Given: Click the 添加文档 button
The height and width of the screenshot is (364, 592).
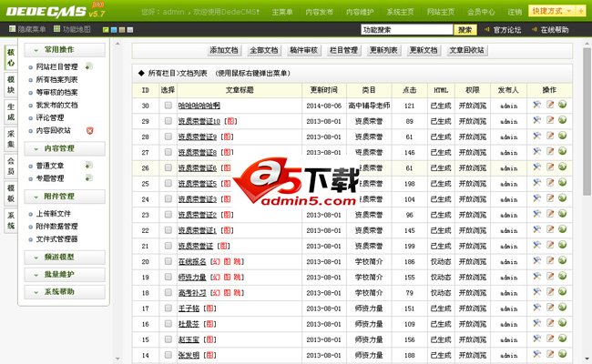Looking at the screenshot, I should point(224,50).
